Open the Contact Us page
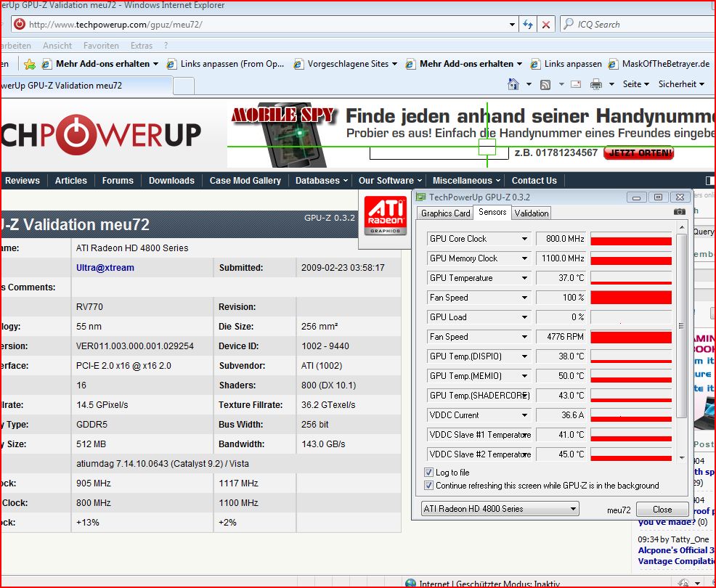 pos(534,180)
